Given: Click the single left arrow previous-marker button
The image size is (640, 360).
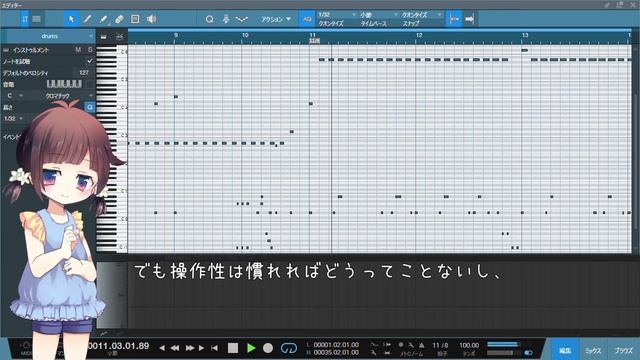Looking at the screenshot, I should pos(162,348).
